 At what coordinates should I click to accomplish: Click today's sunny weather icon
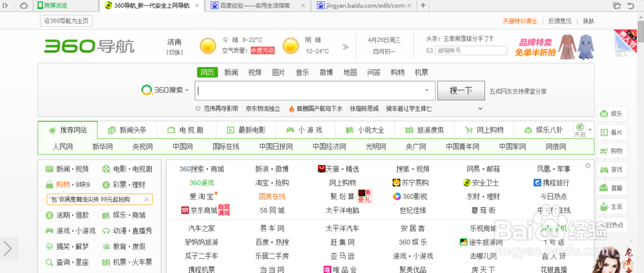coord(208,46)
